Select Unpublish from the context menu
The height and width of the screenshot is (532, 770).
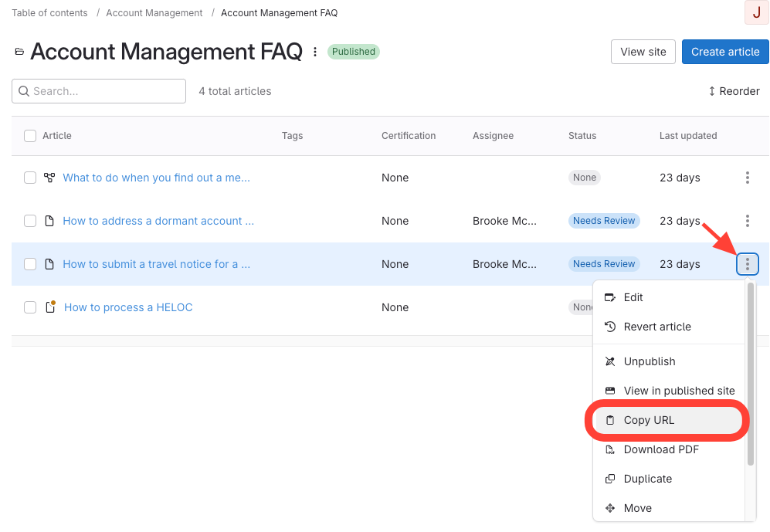click(649, 361)
